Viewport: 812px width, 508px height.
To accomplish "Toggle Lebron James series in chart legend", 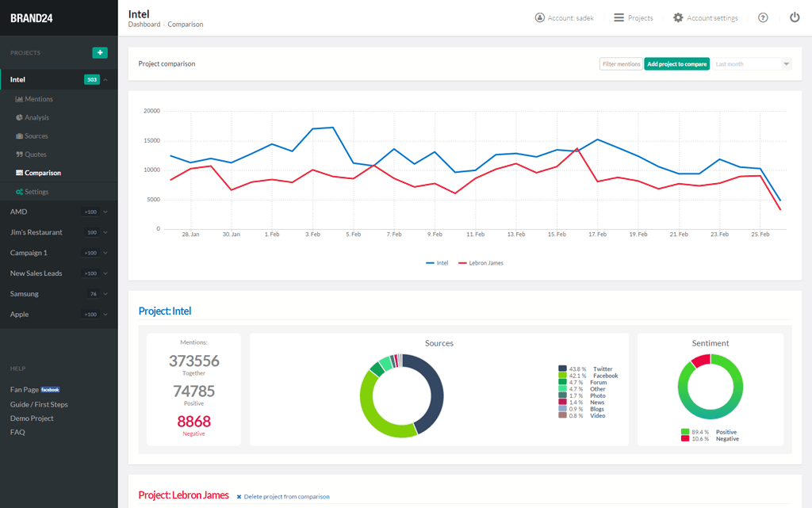I will [x=481, y=263].
